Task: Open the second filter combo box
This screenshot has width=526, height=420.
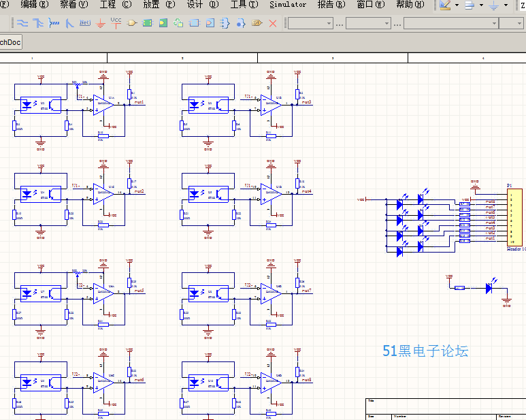Action: [x=368, y=23]
